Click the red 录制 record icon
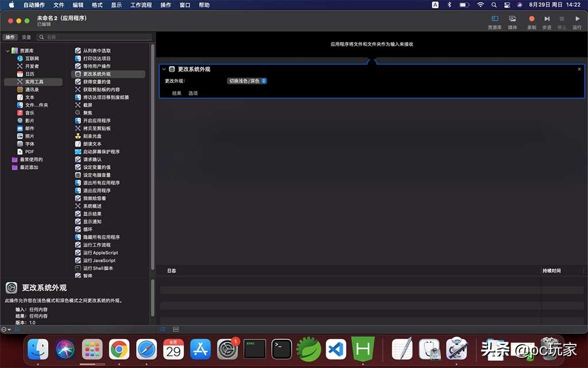Image resolution: width=588 pixels, height=368 pixels. [531, 18]
